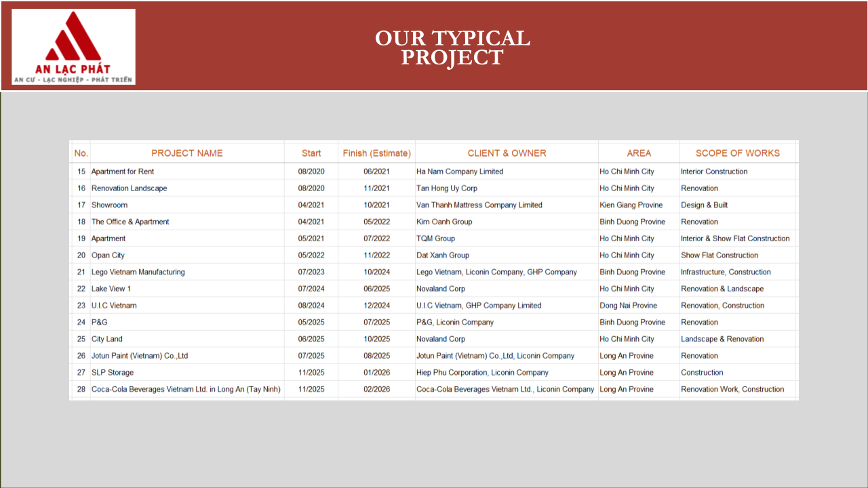Click the 'Dong Nai Provine' area cell
The image size is (868, 488).
628,306
